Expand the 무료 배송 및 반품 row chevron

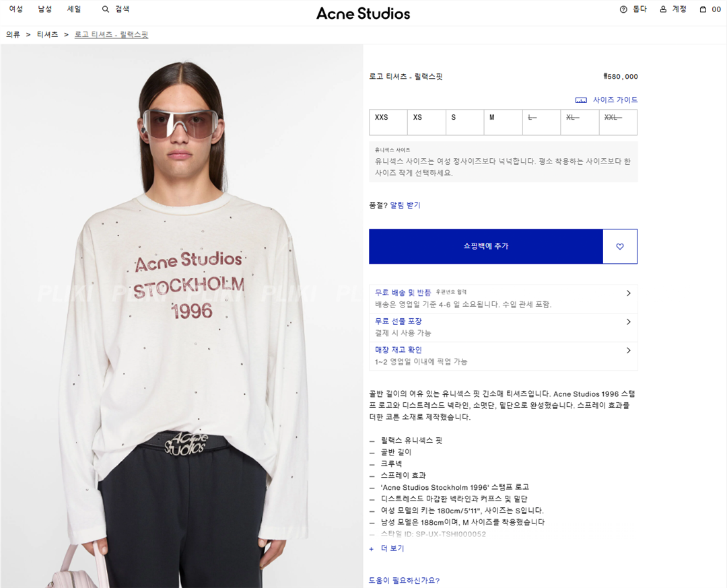pyautogui.click(x=628, y=293)
